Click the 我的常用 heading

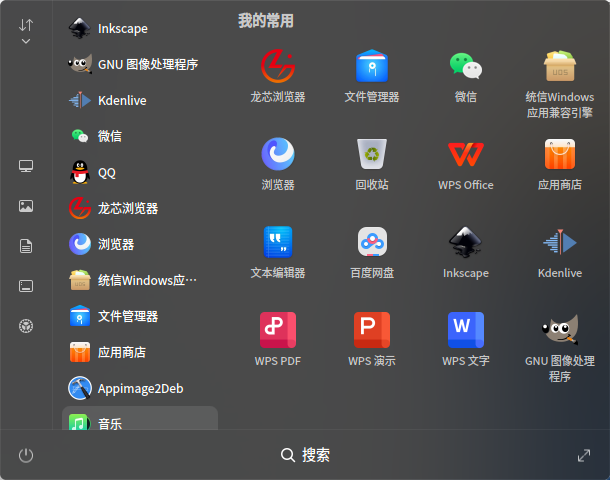266,21
